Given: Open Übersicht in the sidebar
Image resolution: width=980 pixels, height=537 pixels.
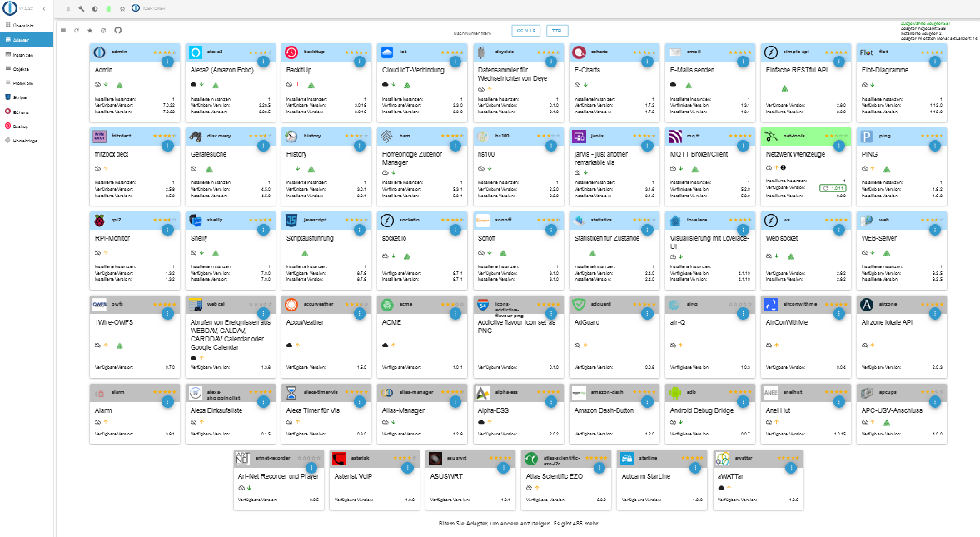Looking at the screenshot, I should coord(27,26).
